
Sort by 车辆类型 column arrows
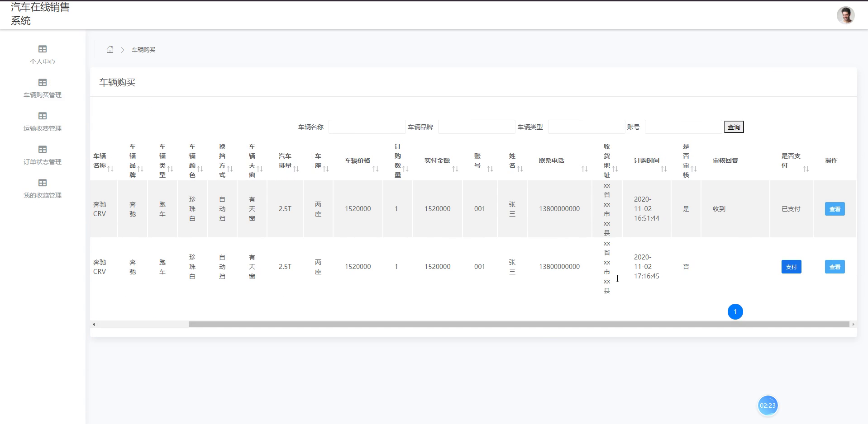coord(170,169)
